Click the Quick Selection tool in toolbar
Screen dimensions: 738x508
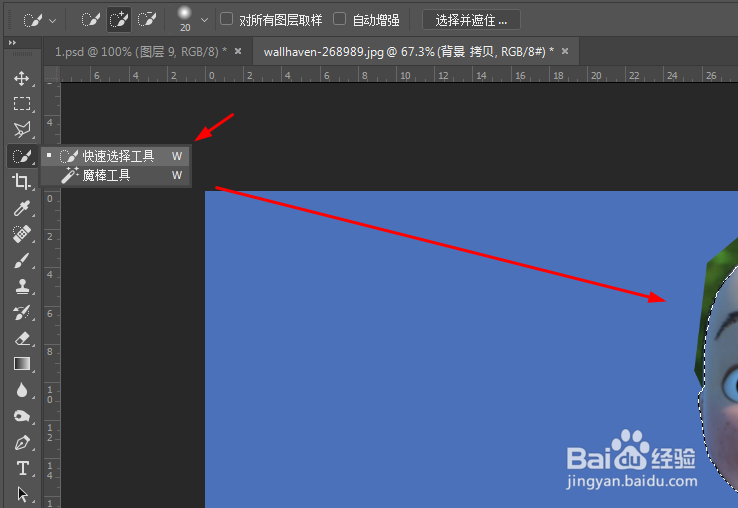click(22, 156)
